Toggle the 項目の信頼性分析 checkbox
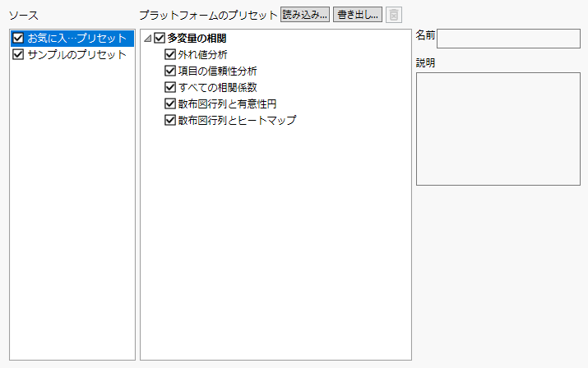This screenshot has width=588, height=368. coord(170,71)
